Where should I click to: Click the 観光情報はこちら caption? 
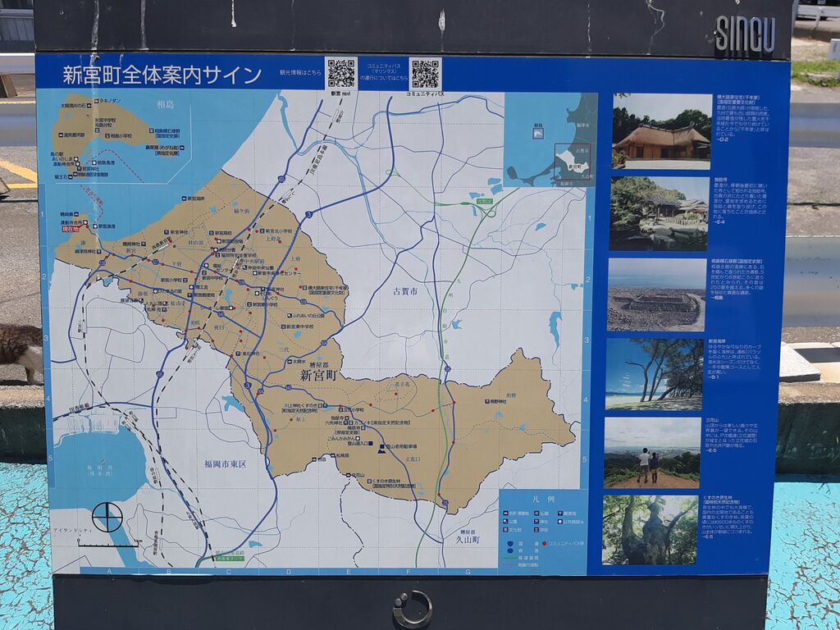click(300, 72)
